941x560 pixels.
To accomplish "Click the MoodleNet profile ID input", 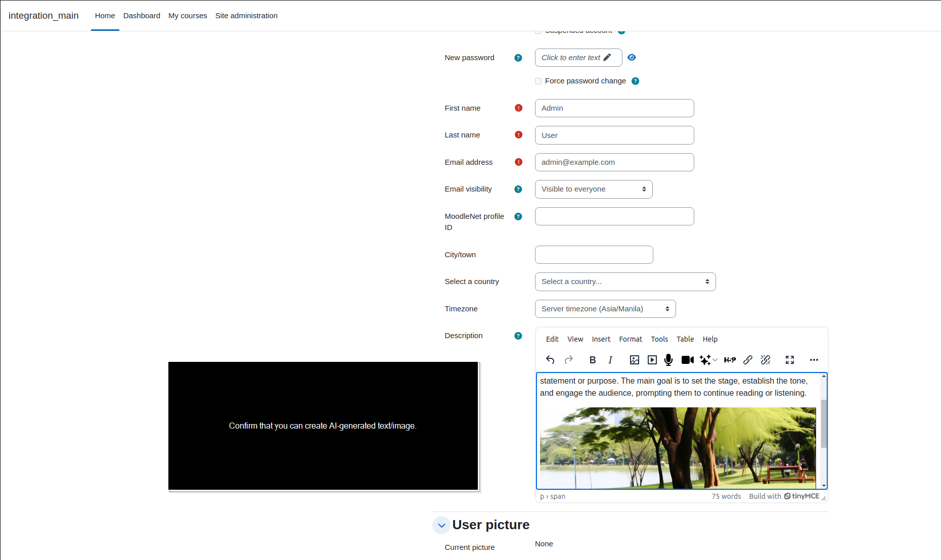I will coord(614,216).
